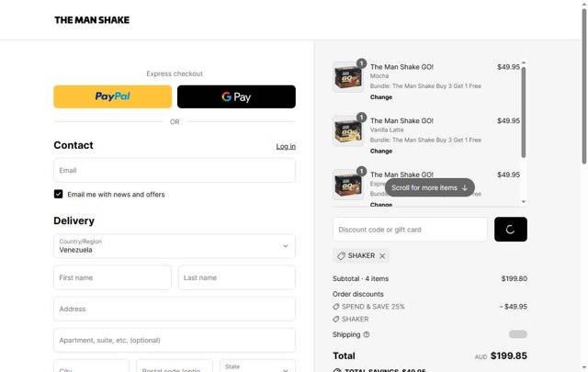This screenshot has width=588, height=372.
Task: Click the Mocha quantity badge
Action: click(361, 63)
